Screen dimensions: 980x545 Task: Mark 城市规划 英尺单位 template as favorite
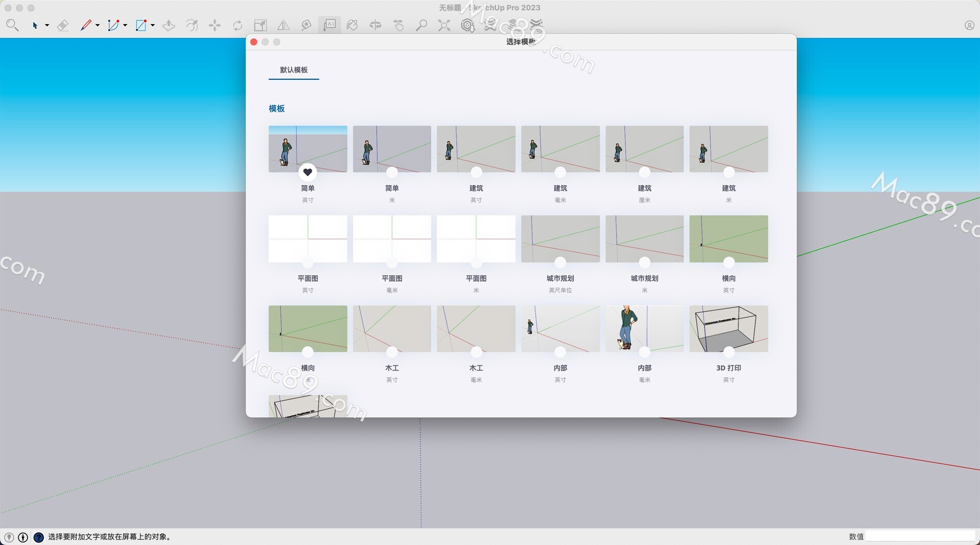click(x=560, y=262)
